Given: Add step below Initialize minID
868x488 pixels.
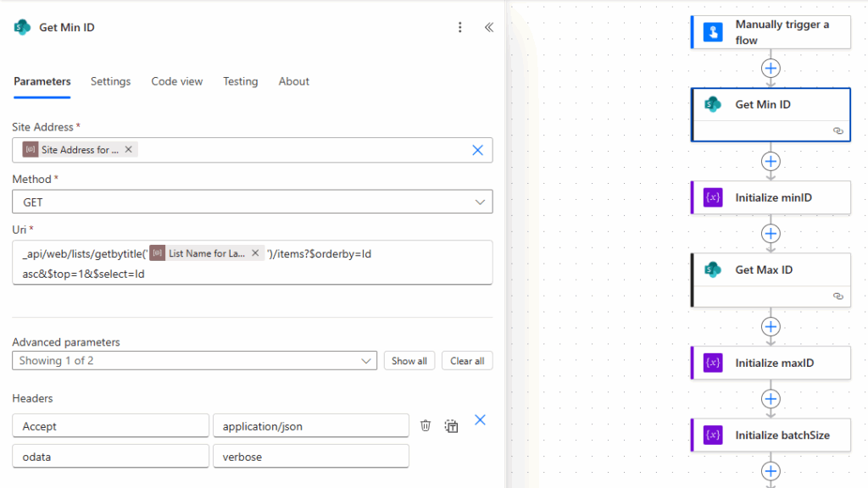Looking at the screenshot, I should point(771,234).
